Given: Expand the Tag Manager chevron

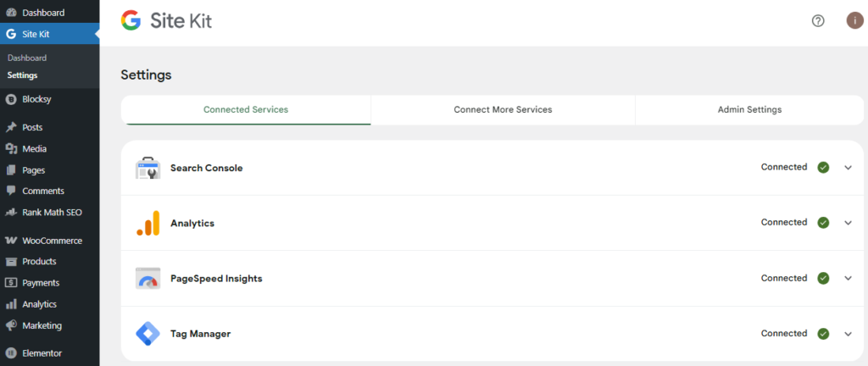Looking at the screenshot, I should point(848,334).
